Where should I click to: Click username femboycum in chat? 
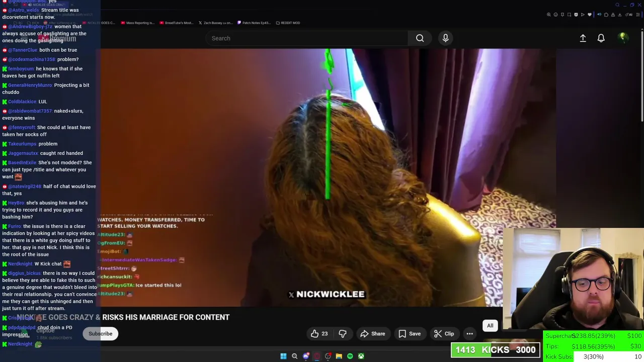point(21,69)
